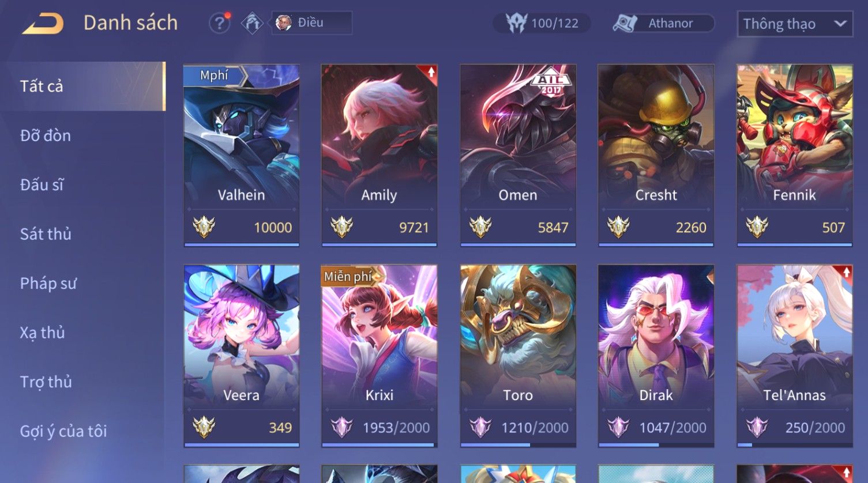Open the question mark help icon

pyautogui.click(x=219, y=23)
